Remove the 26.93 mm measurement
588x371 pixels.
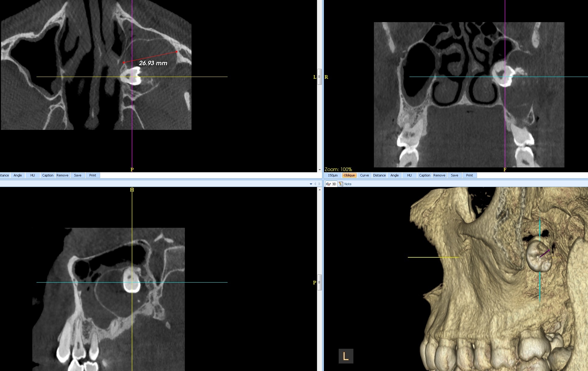(x=63, y=175)
